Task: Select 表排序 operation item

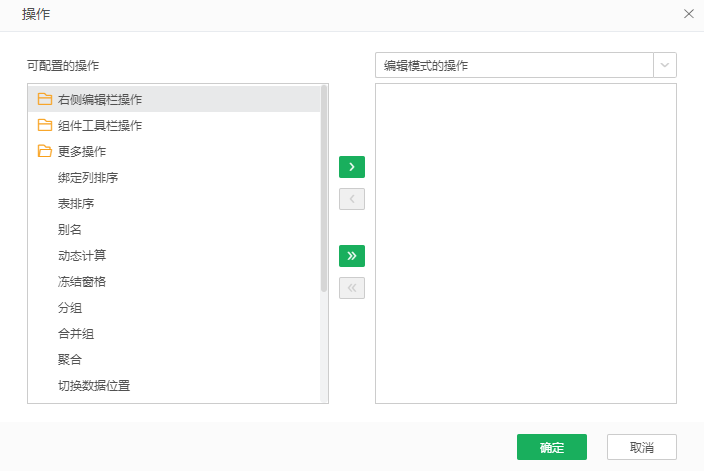Action: (76, 204)
